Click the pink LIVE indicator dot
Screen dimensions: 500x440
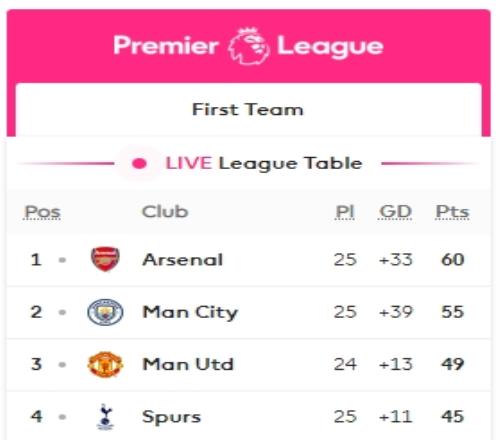[x=139, y=163]
